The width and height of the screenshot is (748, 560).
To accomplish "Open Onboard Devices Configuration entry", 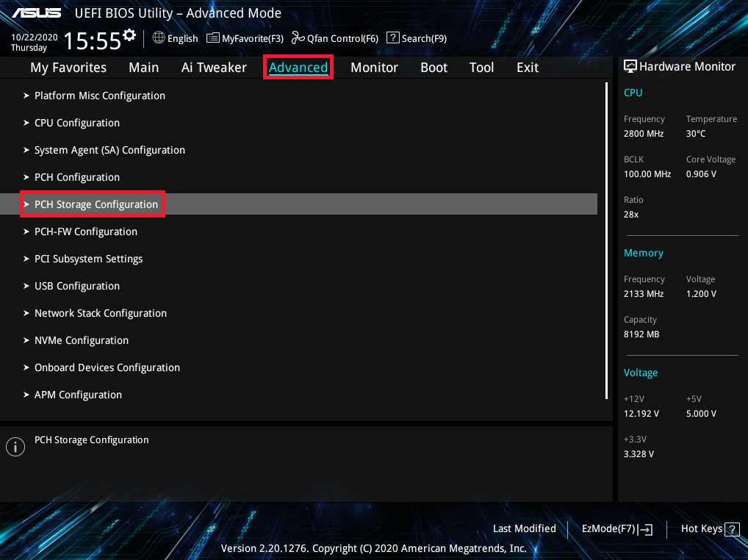I will click(107, 367).
